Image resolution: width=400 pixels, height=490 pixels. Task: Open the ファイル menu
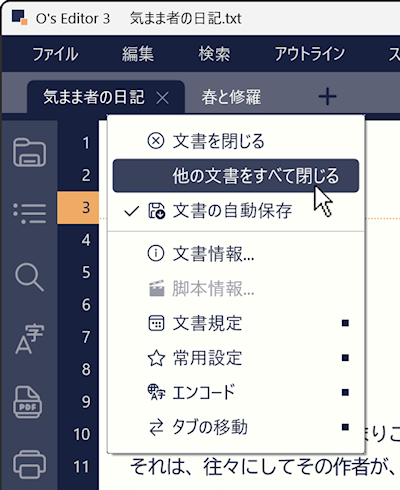pos(55,54)
